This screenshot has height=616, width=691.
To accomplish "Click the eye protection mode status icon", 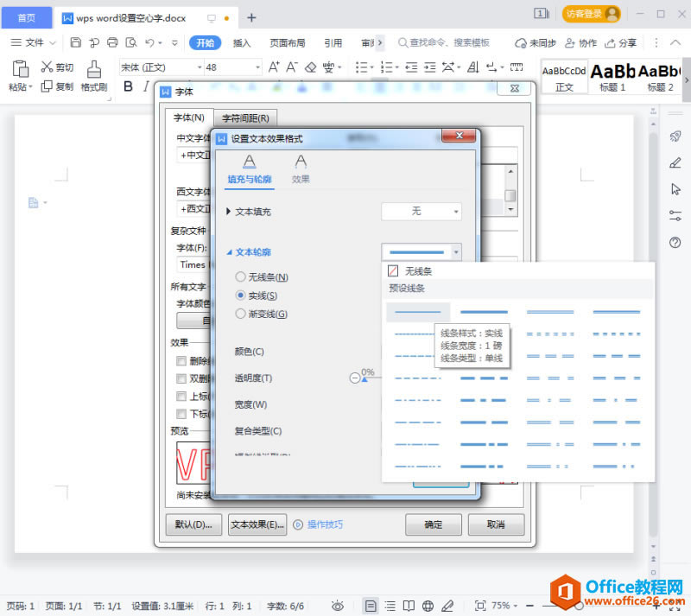I will click(338, 606).
